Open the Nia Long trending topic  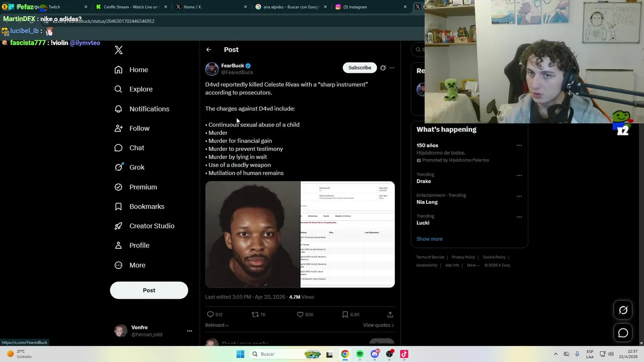427,202
